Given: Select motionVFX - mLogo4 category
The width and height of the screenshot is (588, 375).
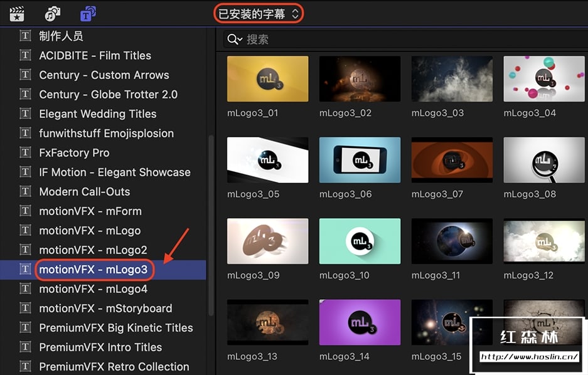Looking at the screenshot, I should click(103, 289).
